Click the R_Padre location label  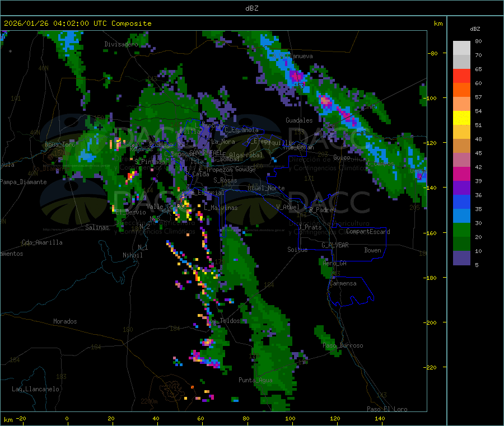(x=321, y=210)
